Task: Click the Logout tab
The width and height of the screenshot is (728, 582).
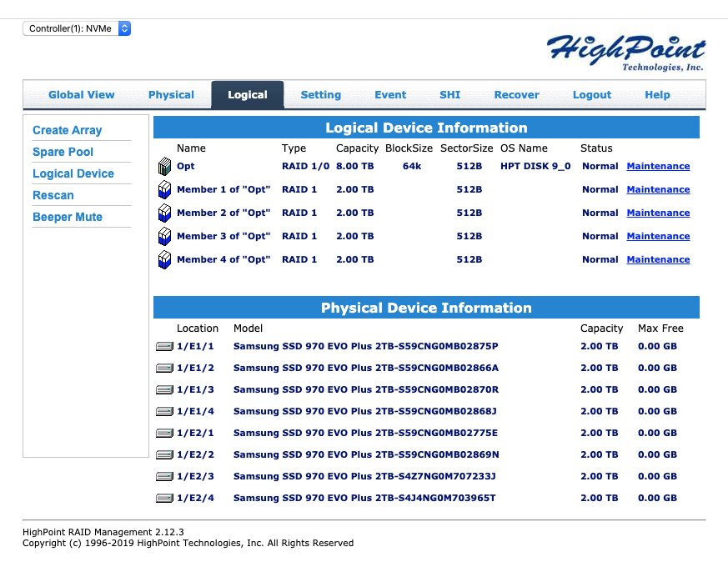Action: (592, 95)
